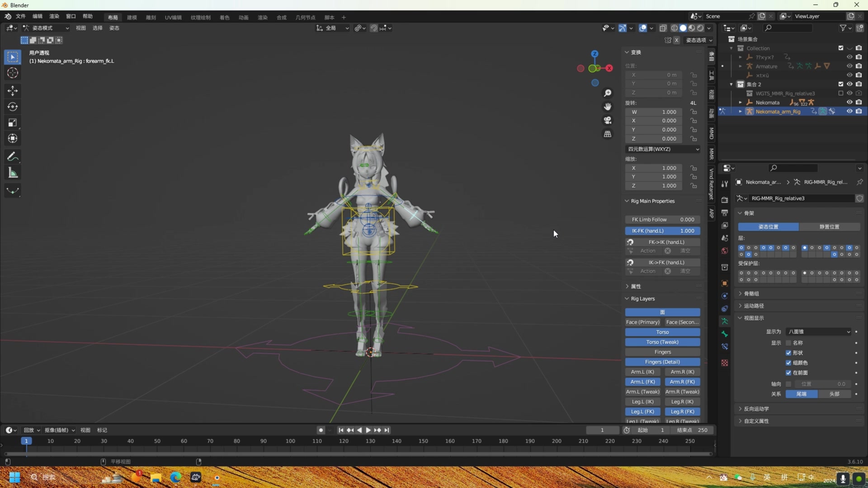This screenshot has width=868, height=488.
Task: Click the zoom magnifier viewport icon
Action: click(x=608, y=93)
